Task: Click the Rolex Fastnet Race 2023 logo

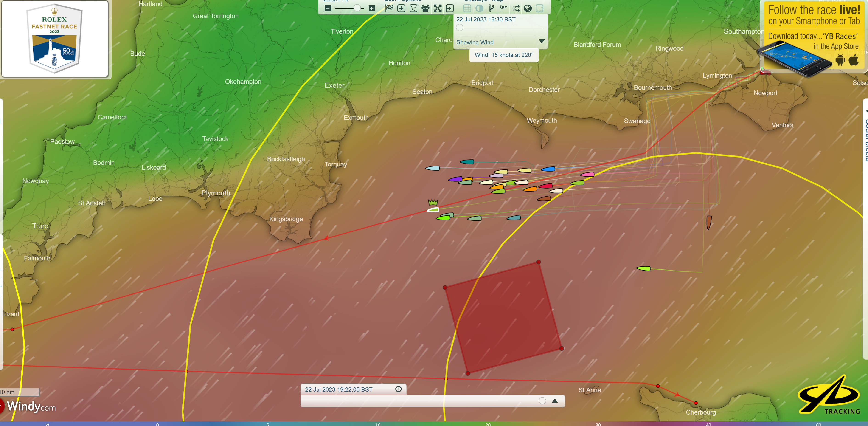Action: coord(55,39)
